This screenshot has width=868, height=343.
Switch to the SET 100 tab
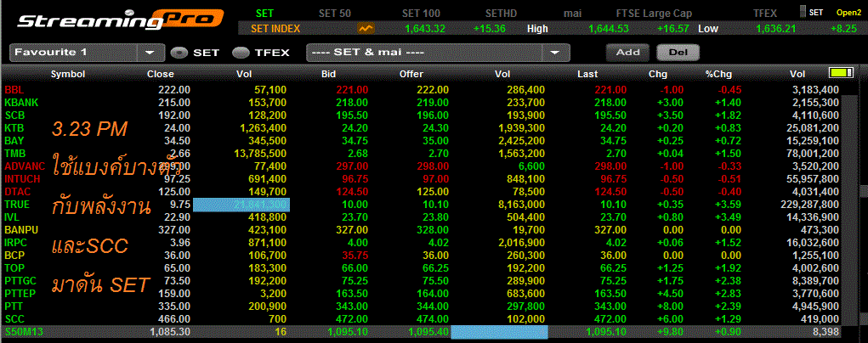pos(420,14)
